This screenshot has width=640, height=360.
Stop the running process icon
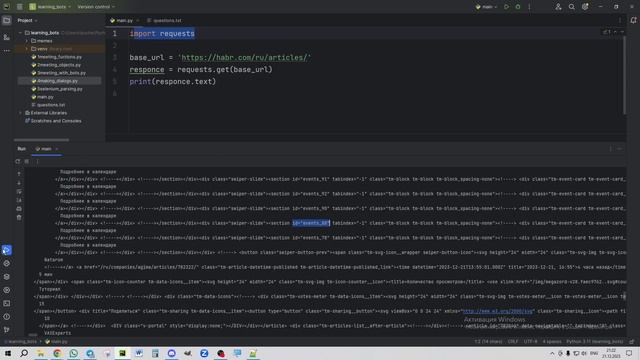pos(27,161)
